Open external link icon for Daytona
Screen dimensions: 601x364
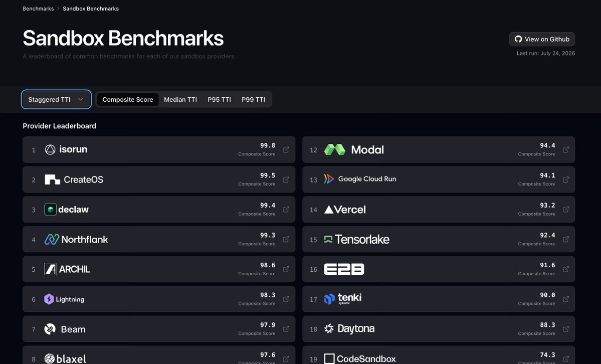click(566, 329)
